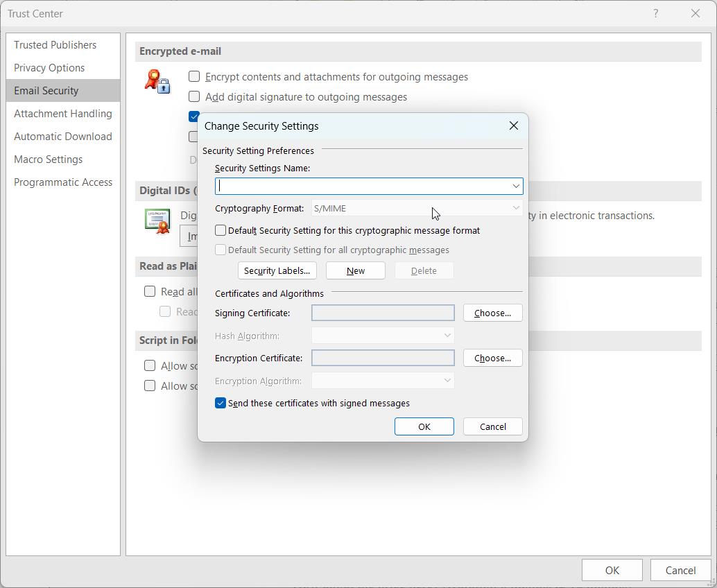Click the Help question mark icon
717x588 pixels.
pos(655,13)
